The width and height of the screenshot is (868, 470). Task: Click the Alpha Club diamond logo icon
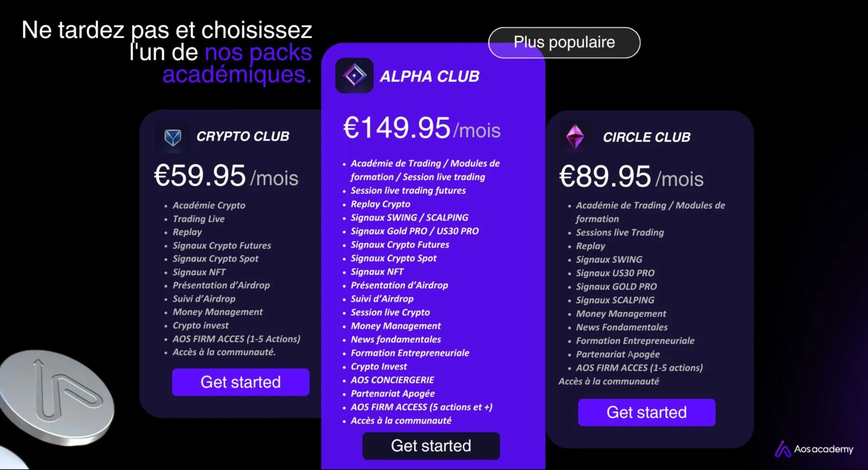pyautogui.click(x=354, y=76)
